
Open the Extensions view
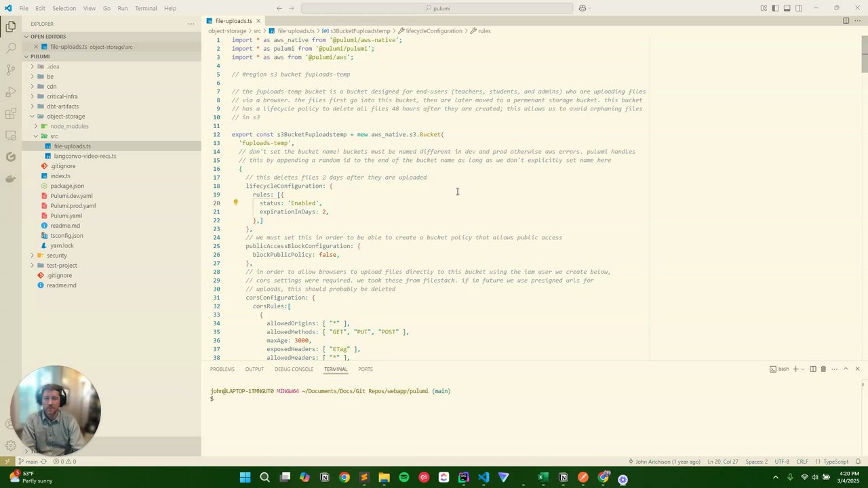pos(10,113)
